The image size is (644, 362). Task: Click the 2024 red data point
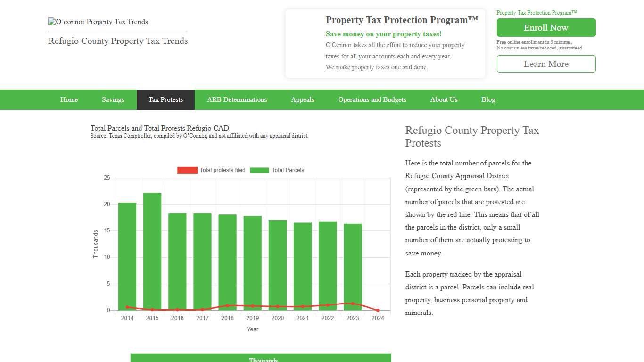coord(377,311)
